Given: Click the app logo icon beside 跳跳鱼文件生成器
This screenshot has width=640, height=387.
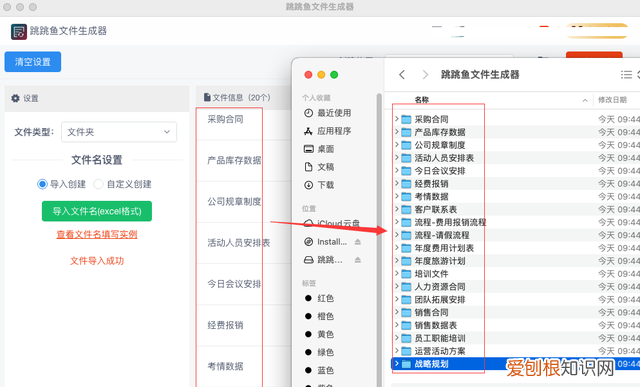Looking at the screenshot, I should (19, 31).
